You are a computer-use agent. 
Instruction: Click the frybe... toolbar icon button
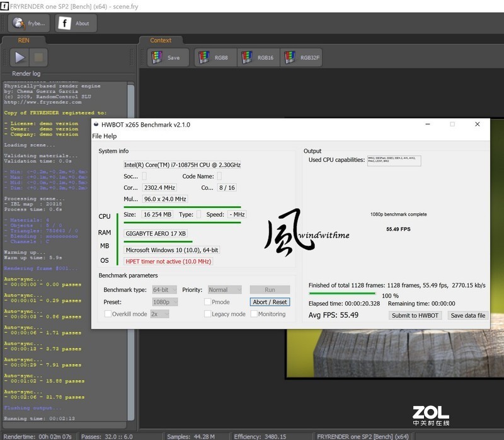click(28, 23)
